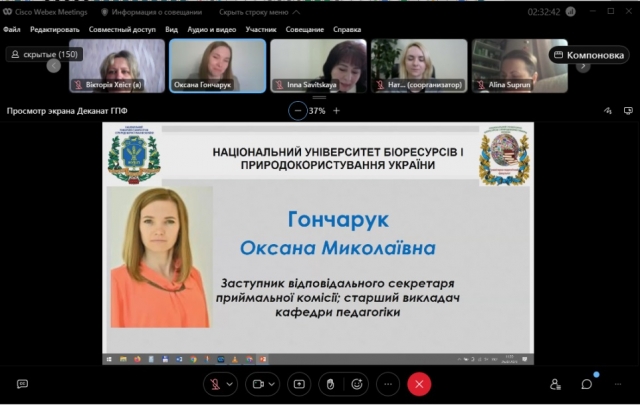Click Firefox icon in shared taskbar

click(137, 359)
